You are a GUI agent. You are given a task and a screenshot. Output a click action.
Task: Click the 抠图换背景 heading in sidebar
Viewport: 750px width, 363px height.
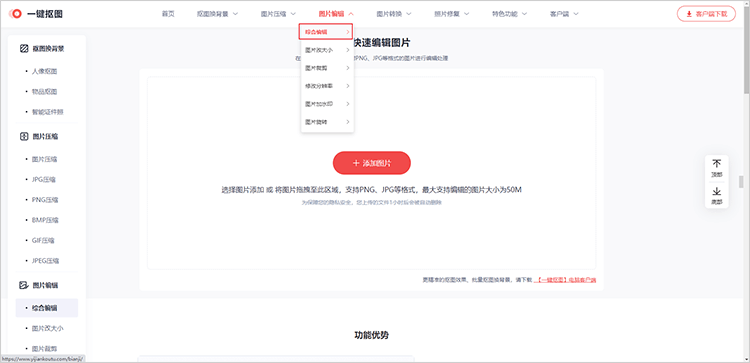48,48
